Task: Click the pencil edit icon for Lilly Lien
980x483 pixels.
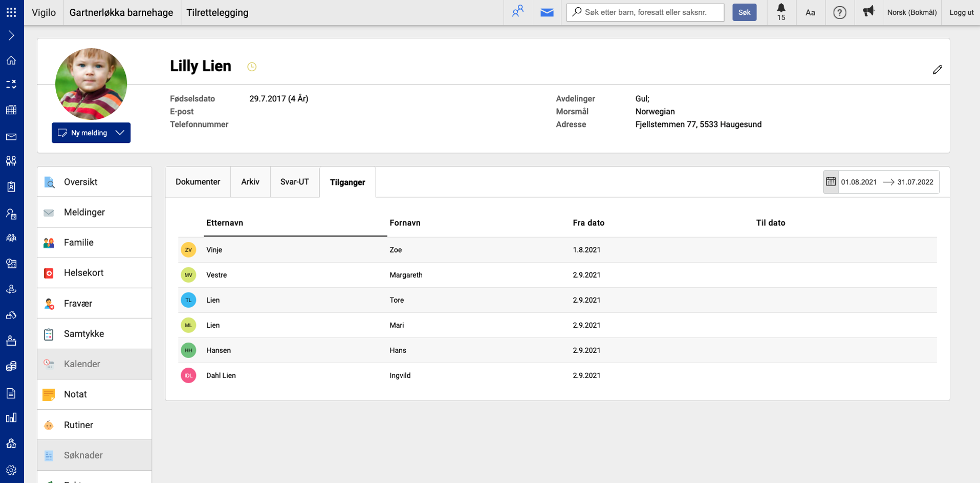Action: pos(937,70)
